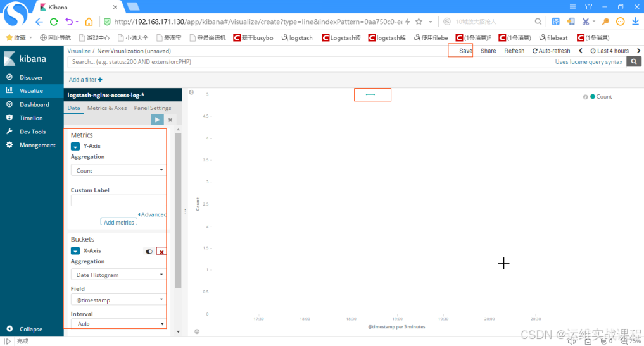Go to browser home page
The height and width of the screenshot is (346, 644).
(x=89, y=22)
